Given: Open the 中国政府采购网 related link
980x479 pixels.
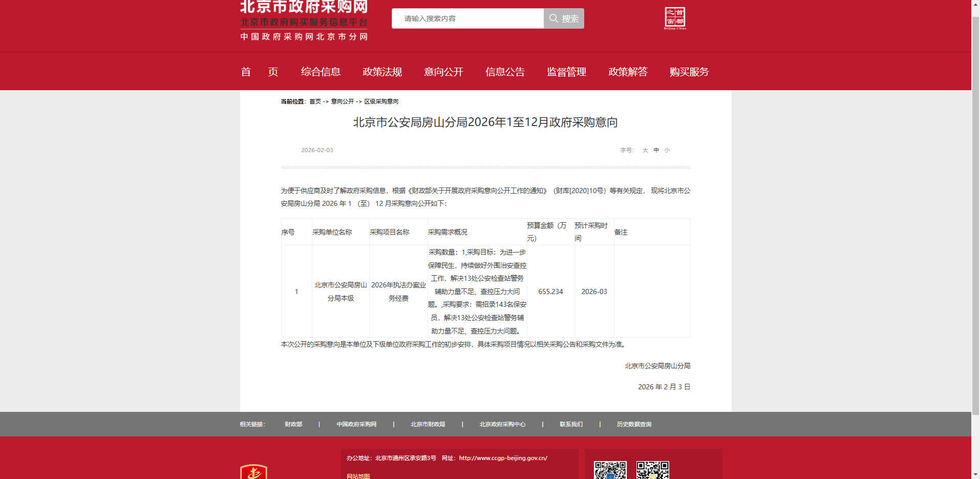Looking at the screenshot, I should (x=356, y=424).
